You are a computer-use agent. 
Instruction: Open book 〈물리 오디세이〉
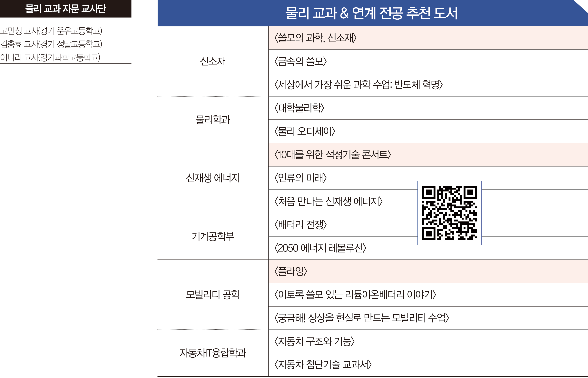click(305, 131)
